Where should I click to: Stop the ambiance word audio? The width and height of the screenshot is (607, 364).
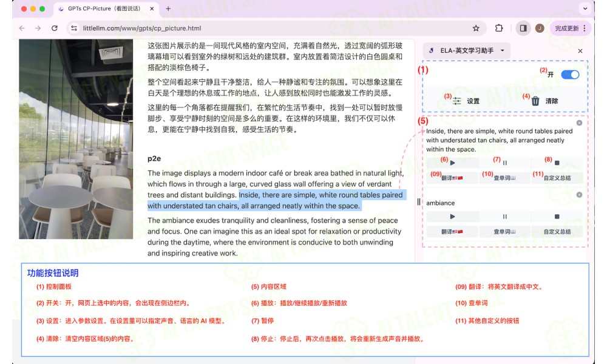click(x=557, y=217)
